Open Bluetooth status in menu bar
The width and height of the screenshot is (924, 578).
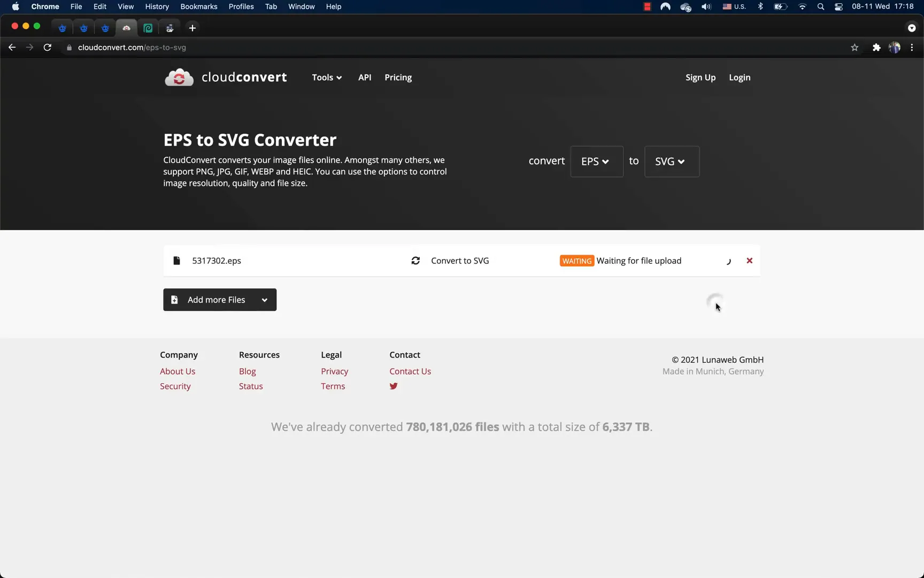coord(760,6)
